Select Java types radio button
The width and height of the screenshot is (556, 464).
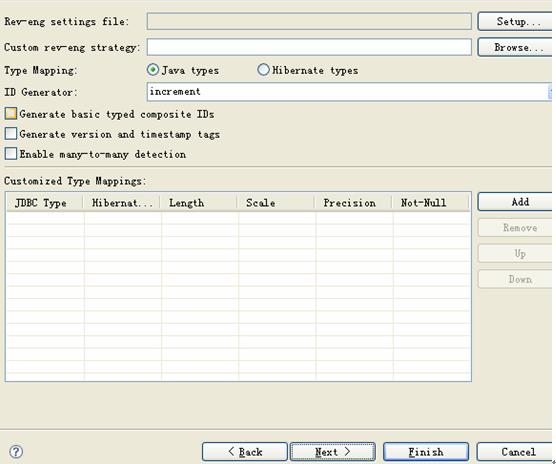click(153, 70)
